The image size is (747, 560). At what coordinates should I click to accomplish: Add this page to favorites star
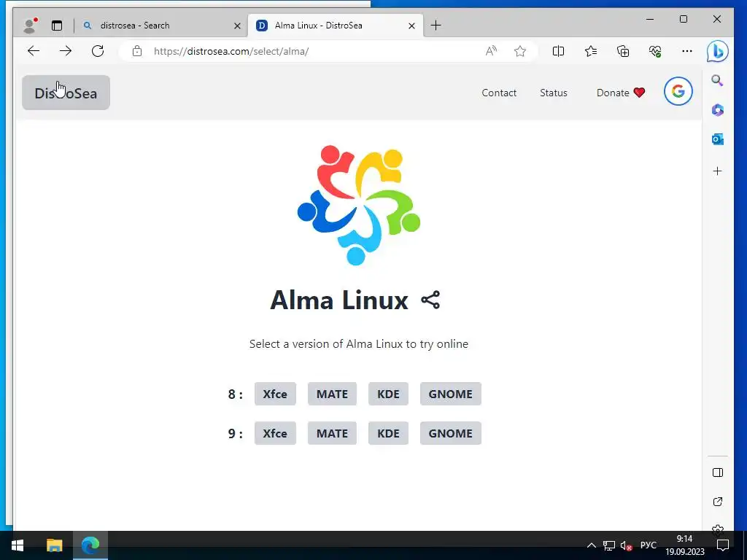[x=519, y=51]
